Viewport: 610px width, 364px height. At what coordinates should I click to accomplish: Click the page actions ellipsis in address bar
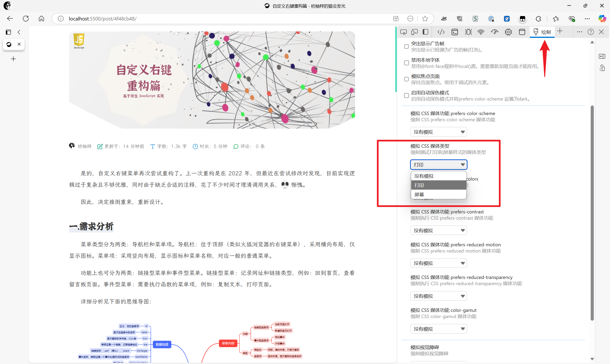point(410,19)
